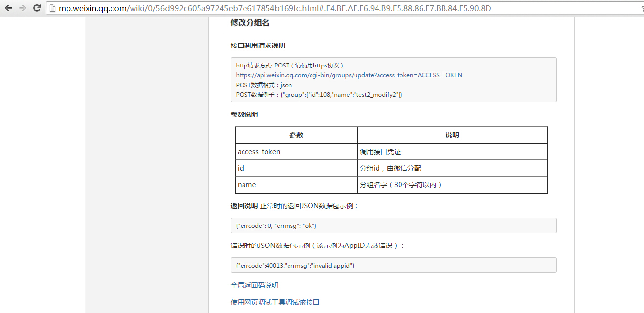Reload the page with the refresh icon
This screenshot has height=313, width=644.
point(37,8)
